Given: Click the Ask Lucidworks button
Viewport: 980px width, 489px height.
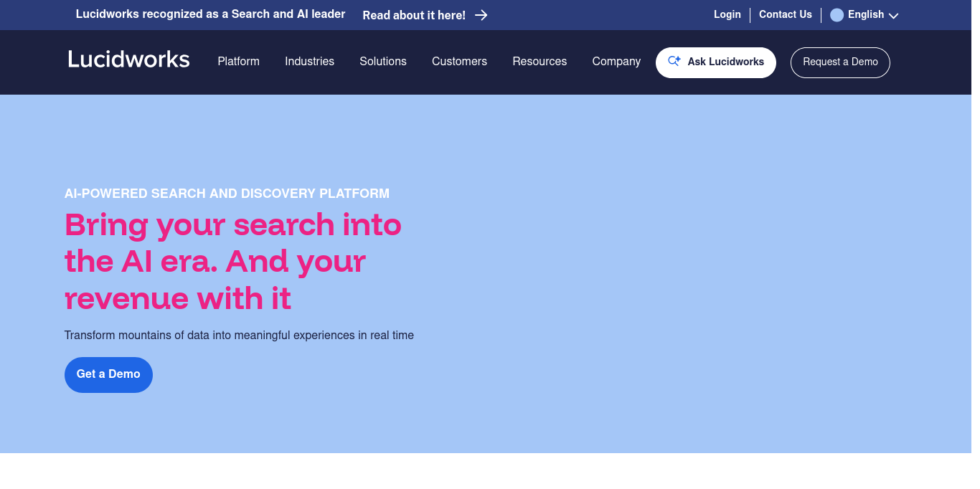Looking at the screenshot, I should [x=716, y=62].
